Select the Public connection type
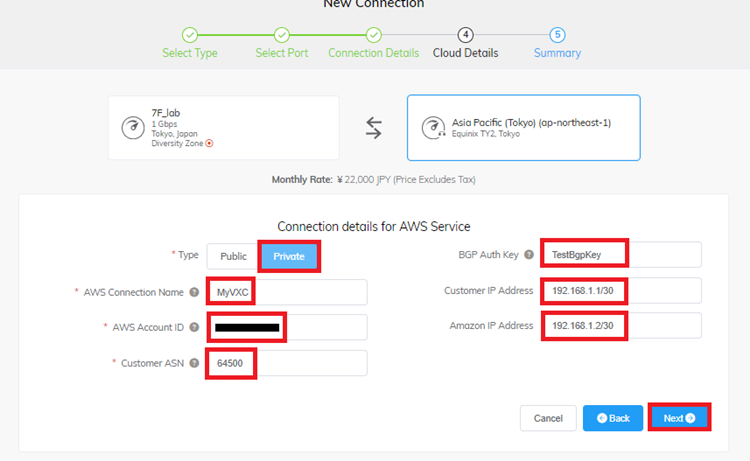 (x=233, y=257)
